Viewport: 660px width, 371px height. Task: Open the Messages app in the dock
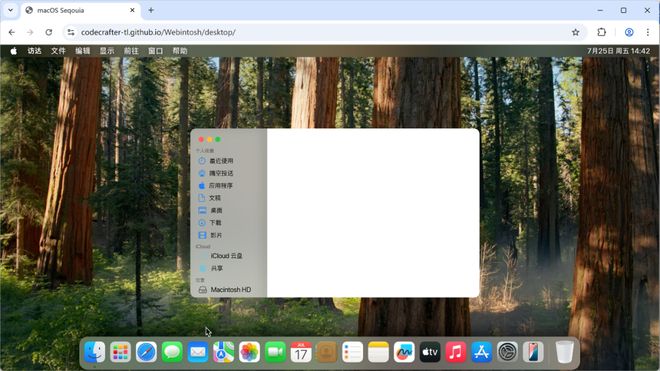pyautogui.click(x=172, y=352)
